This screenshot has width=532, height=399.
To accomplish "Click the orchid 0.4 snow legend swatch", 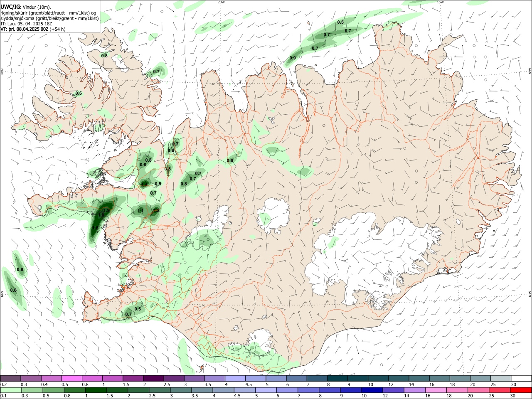I will click(52, 378).
